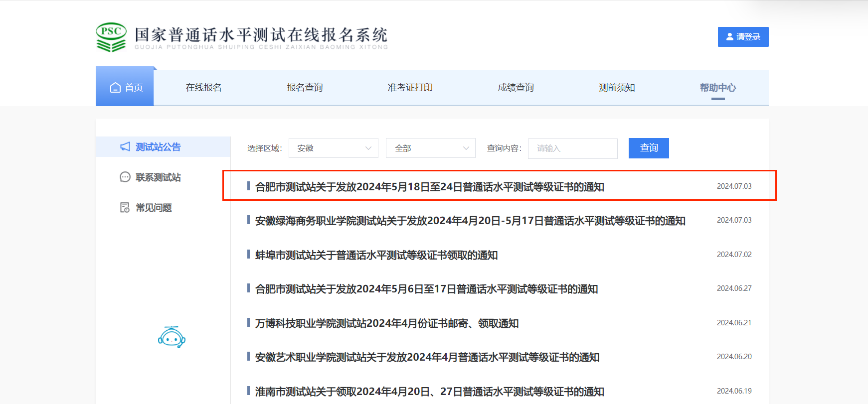Click the date 2024.07.02
Screen dimensions: 868x404
(x=734, y=255)
